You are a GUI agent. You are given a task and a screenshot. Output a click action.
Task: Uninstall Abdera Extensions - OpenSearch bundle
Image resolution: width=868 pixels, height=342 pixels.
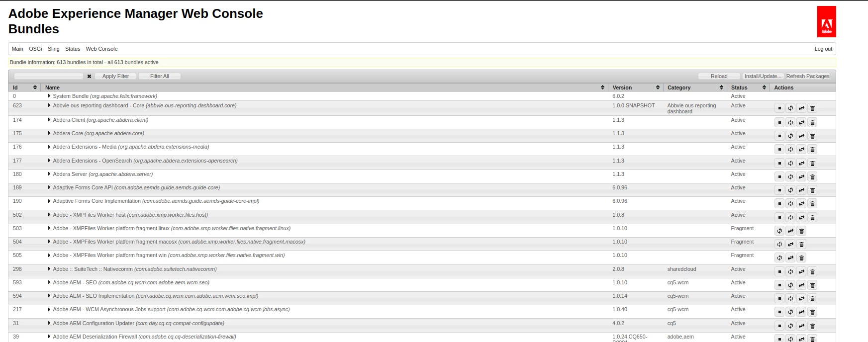pos(812,164)
